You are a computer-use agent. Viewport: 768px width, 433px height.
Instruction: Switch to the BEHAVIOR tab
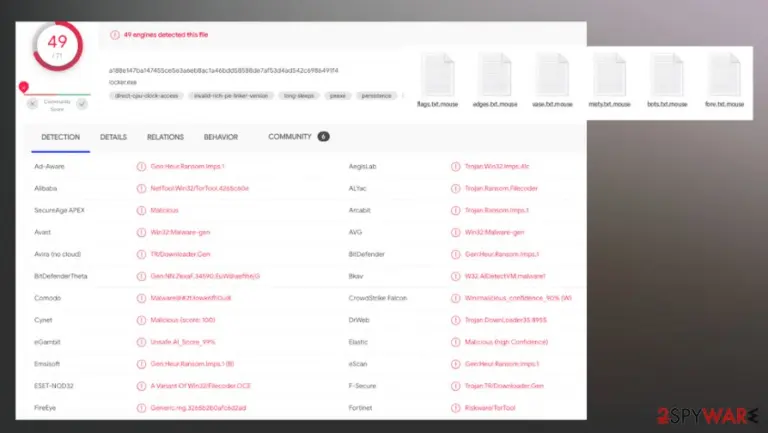point(220,137)
